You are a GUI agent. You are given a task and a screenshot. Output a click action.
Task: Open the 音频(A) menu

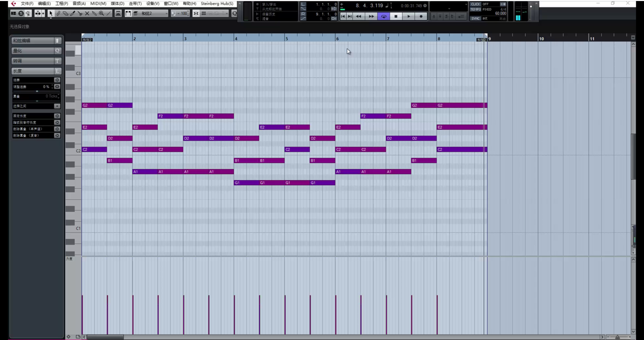click(x=79, y=4)
